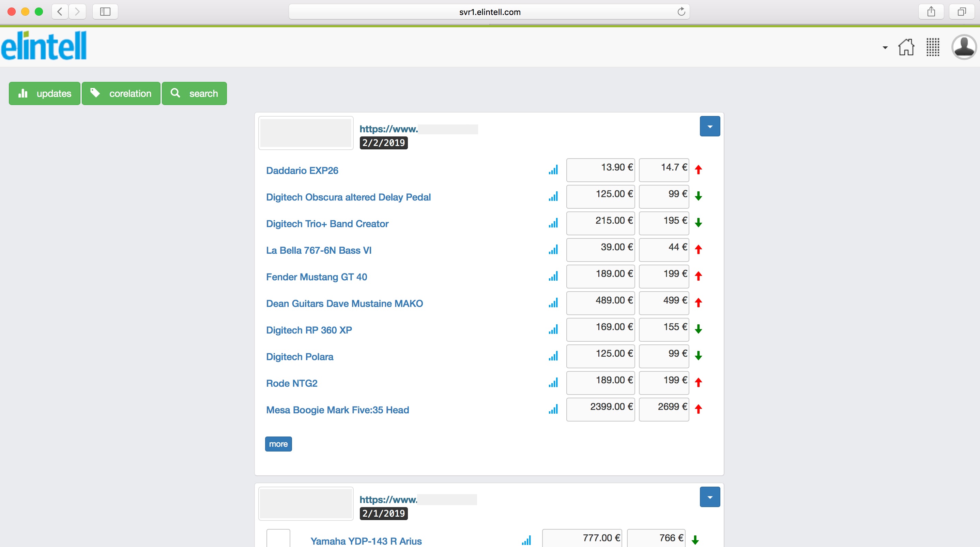Open the Digitech Trio+ Band Creator link

(327, 224)
